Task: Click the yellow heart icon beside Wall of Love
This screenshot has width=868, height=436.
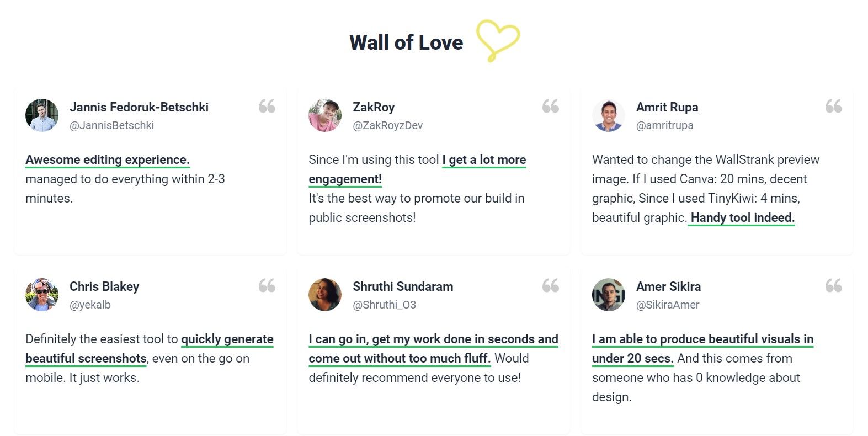Action: click(498, 40)
